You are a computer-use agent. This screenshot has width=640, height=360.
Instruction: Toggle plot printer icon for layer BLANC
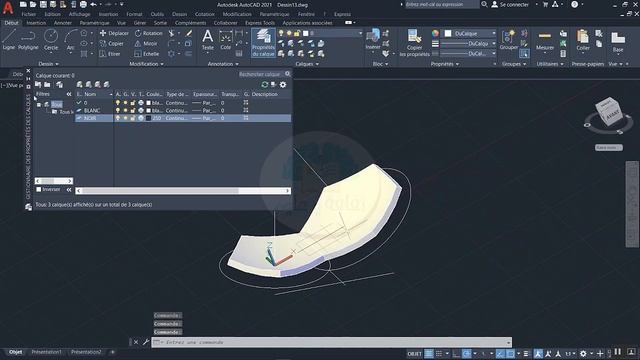[141, 110]
